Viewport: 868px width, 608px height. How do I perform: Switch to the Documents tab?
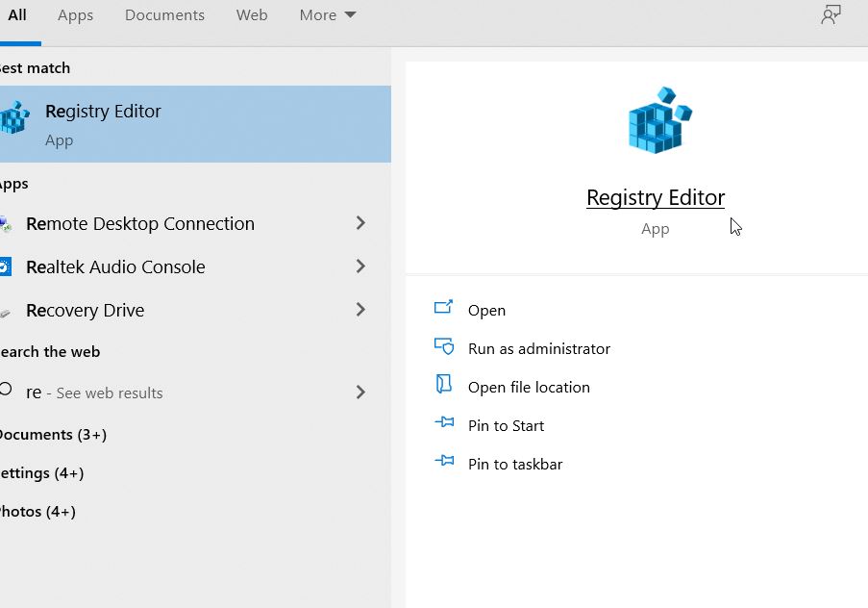[164, 15]
